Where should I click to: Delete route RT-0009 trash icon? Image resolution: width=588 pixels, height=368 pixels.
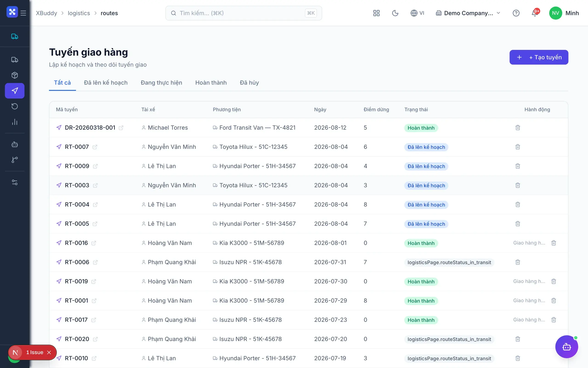[517, 166]
